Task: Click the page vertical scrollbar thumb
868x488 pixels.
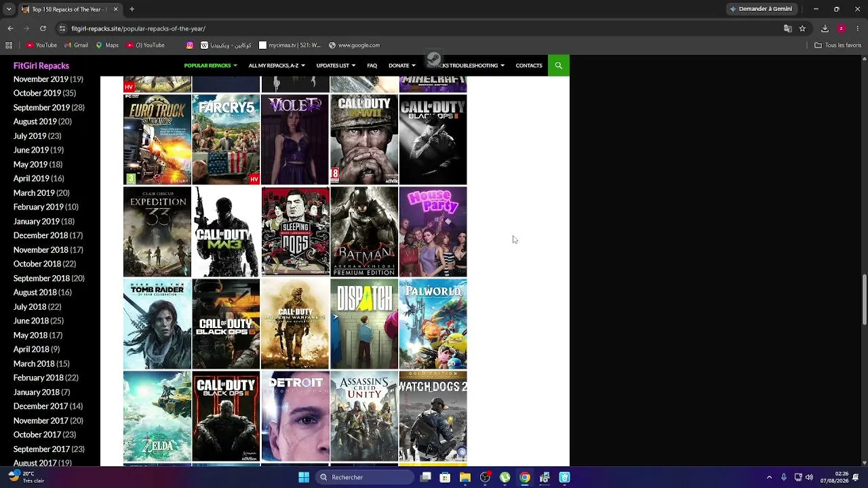Action: click(864, 300)
